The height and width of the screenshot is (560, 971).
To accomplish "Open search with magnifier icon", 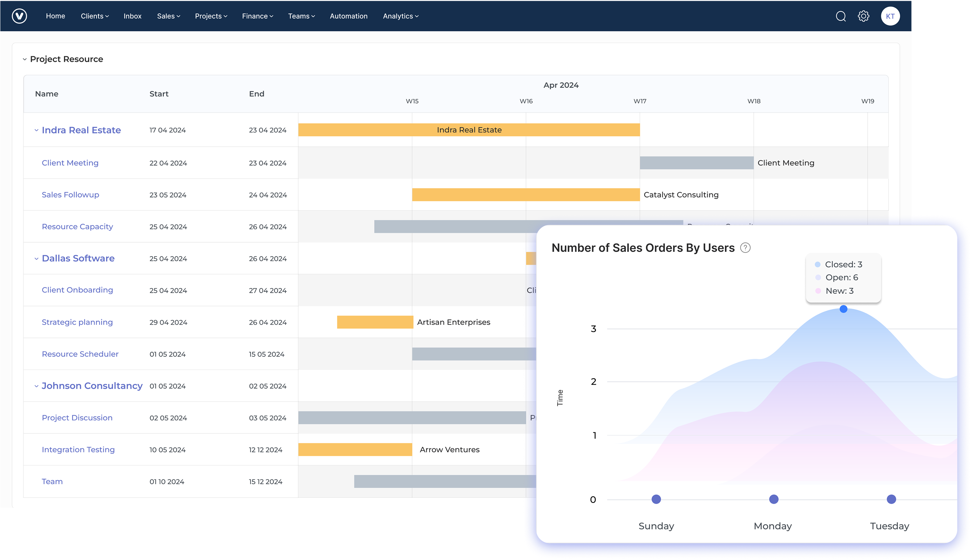I will click(x=841, y=16).
